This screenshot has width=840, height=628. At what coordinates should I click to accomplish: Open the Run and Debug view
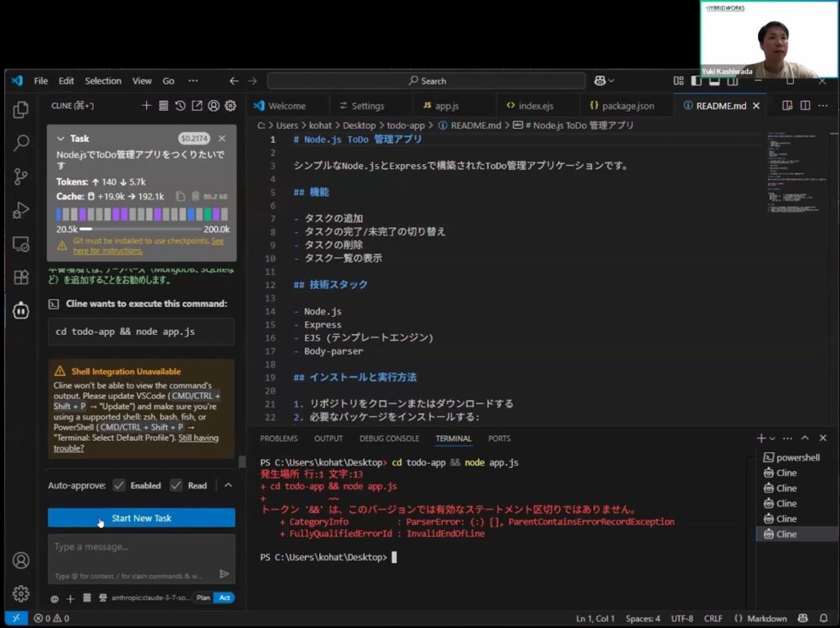(x=21, y=210)
